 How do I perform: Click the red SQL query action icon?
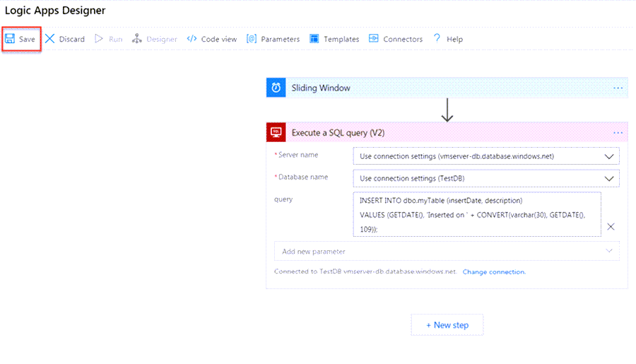[276, 132]
